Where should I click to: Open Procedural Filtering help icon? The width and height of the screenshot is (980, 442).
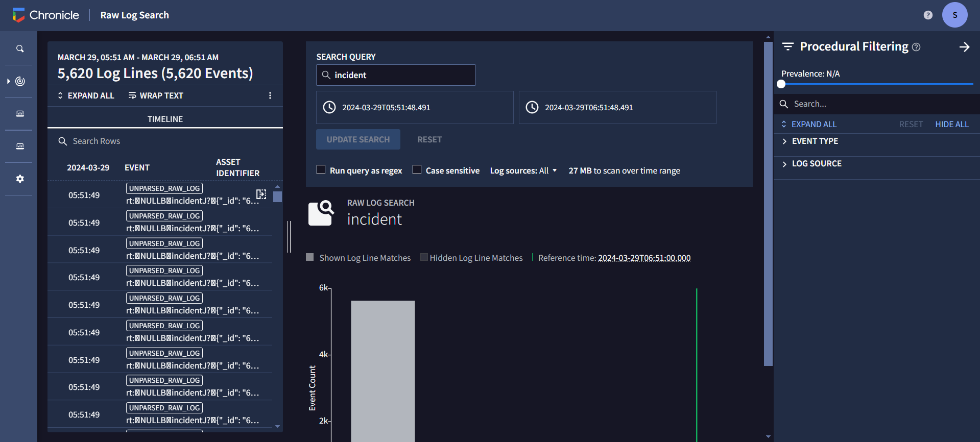click(x=916, y=47)
